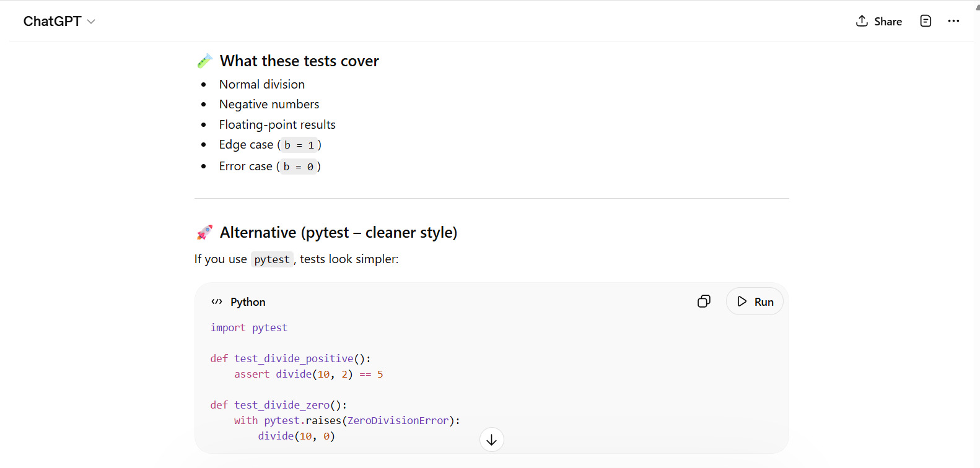
Task: Copy the Python code block contents
Action: pos(704,301)
